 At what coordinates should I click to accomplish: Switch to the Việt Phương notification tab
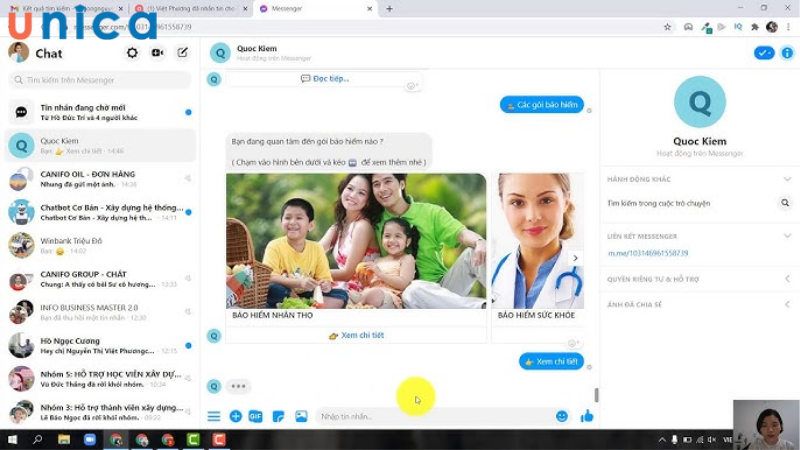191,9
